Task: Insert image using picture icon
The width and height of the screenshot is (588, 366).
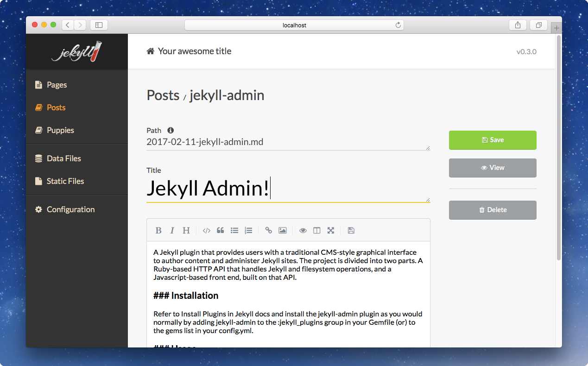Action: coord(282,230)
